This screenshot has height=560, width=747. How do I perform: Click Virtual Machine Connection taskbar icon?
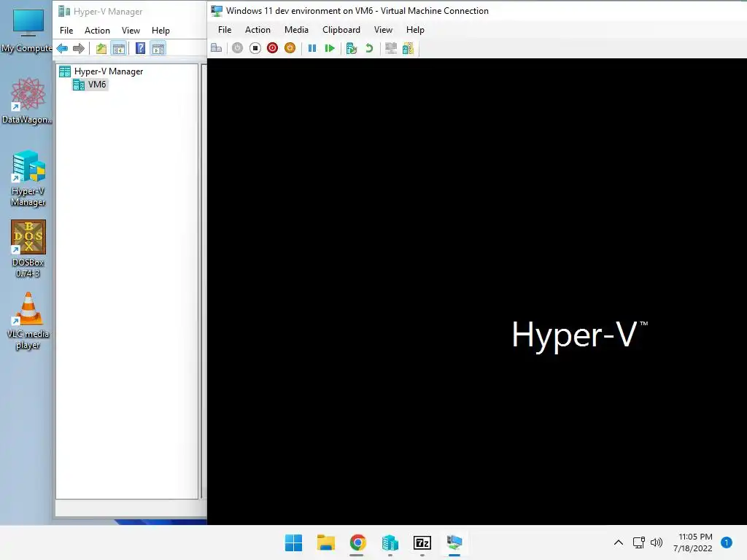click(454, 542)
